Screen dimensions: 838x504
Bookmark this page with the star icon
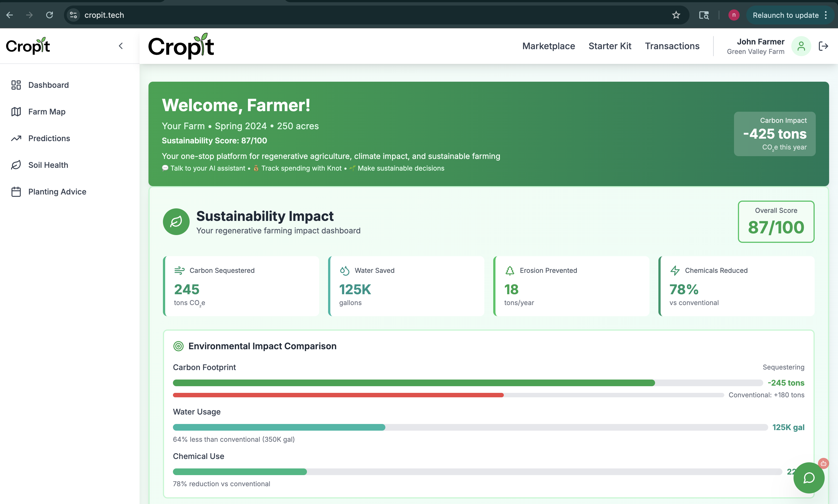[676, 15]
